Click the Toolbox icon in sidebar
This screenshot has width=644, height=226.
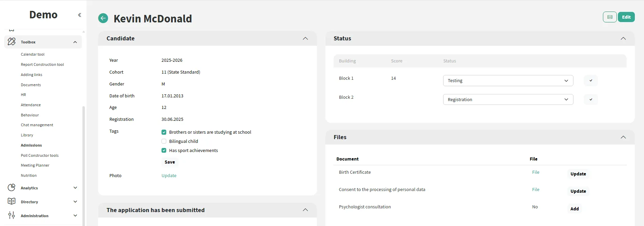12,42
